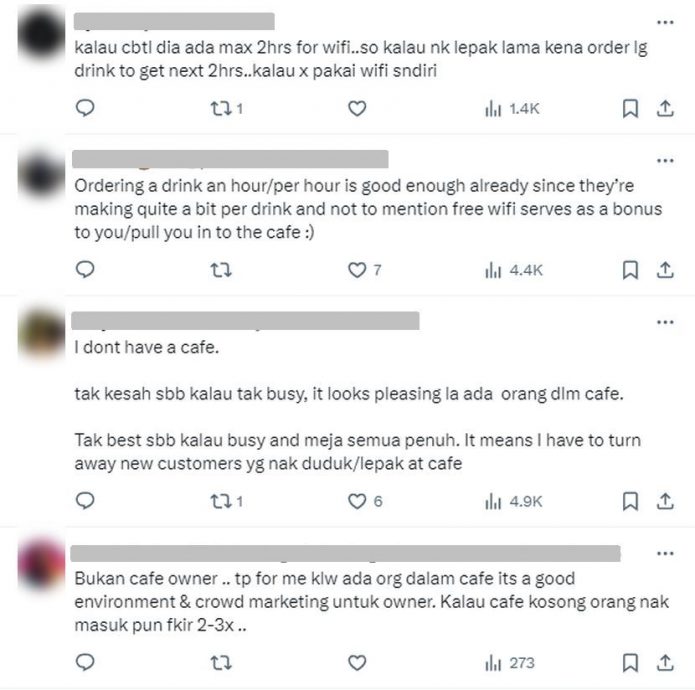View analytics showing 1.4K views
This screenshot has height=690, width=695.
point(512,109)
